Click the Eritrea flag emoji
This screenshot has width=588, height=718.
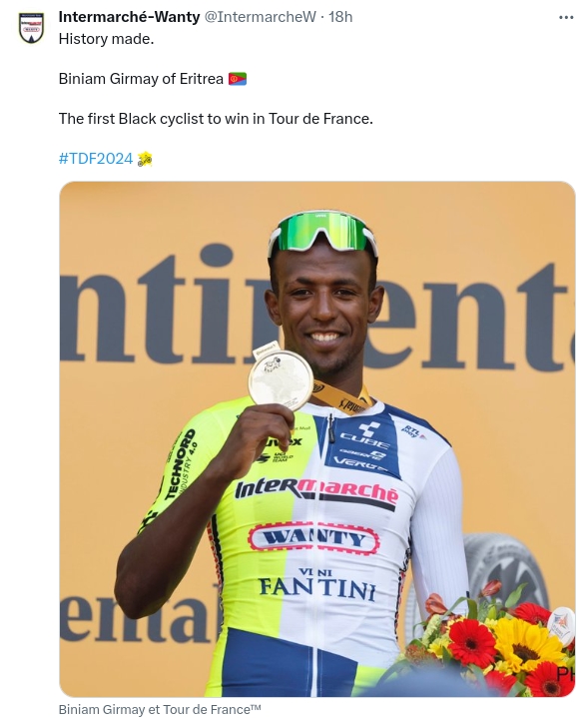pyautogui.click(x=238, y=79)
